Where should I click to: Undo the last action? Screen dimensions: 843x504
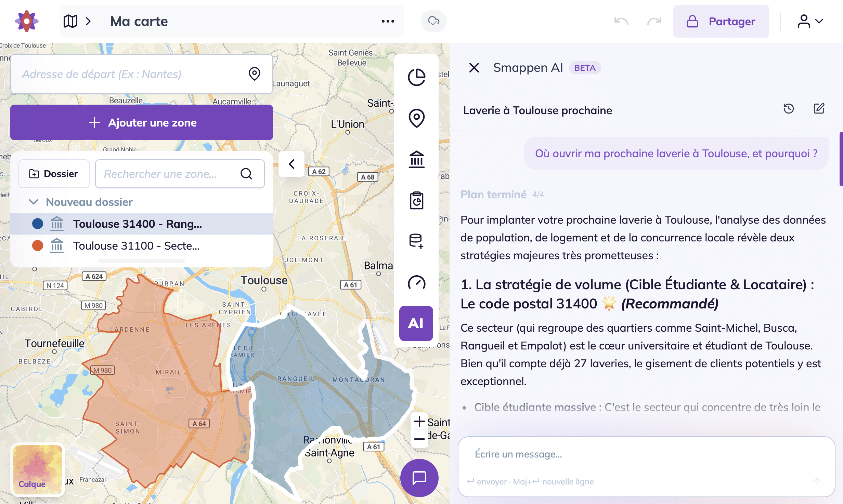(x=621, y=21)
